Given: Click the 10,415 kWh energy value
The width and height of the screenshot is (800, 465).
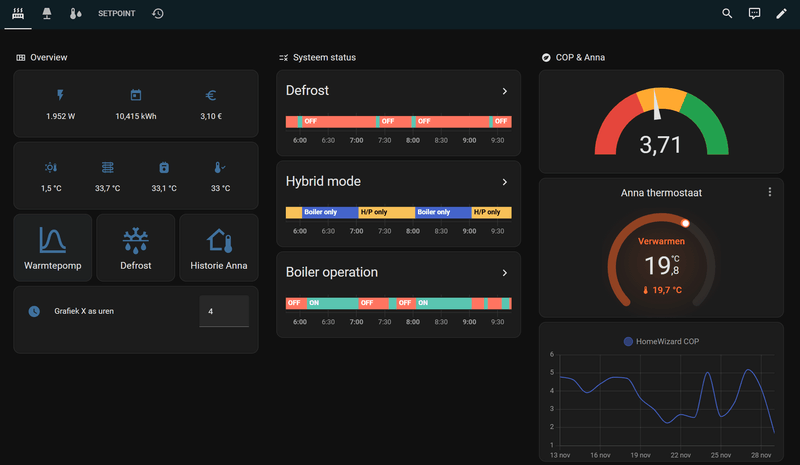Looking at the screenshot, I should point(136,116).
